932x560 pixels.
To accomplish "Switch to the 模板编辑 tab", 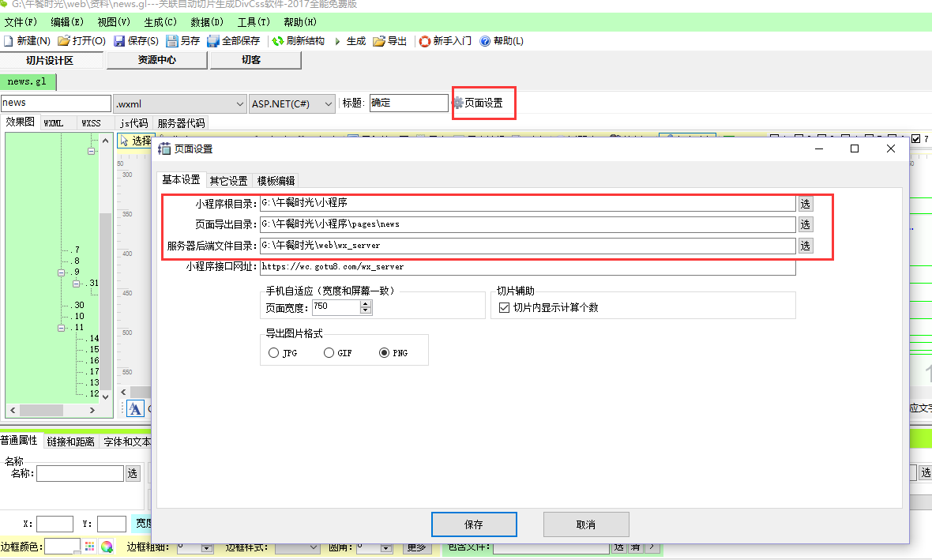I will [276, 181].
